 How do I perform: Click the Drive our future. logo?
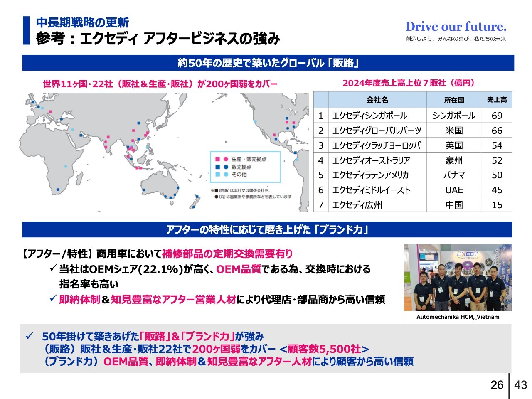click(456, 27)
